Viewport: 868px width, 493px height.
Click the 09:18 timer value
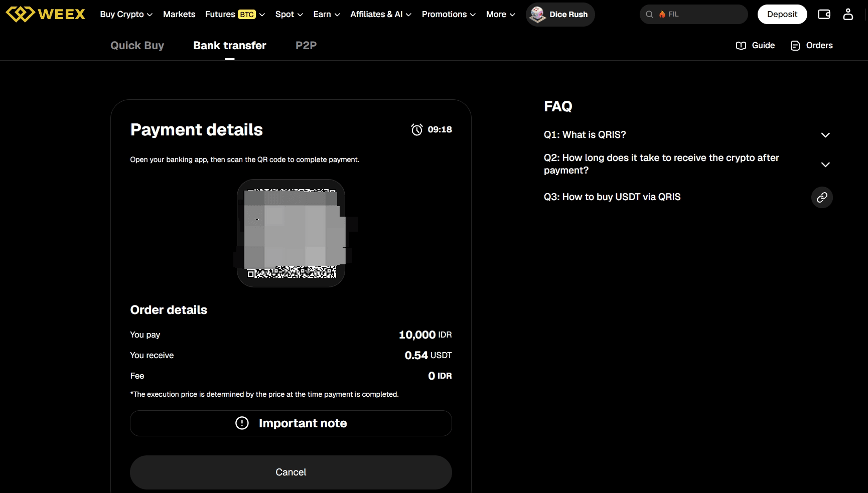440,129
